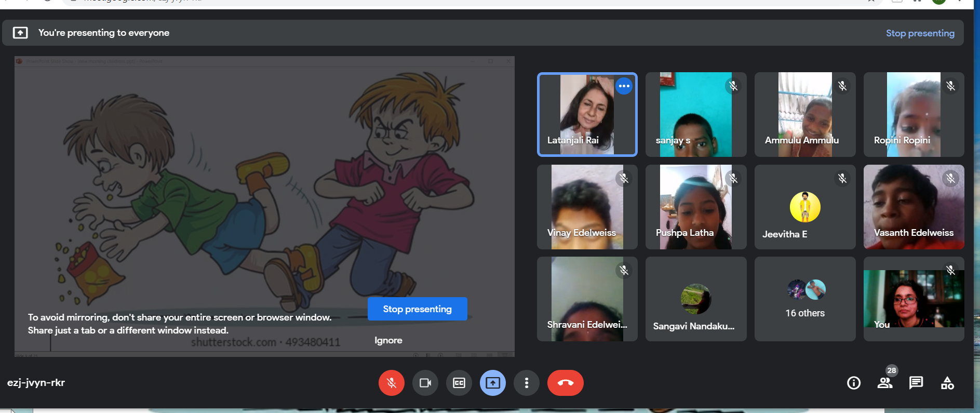This screenshot has height=413, width=980.
Task: Click Jeevitha E avatar tile
Action: (x=805, y=207)
